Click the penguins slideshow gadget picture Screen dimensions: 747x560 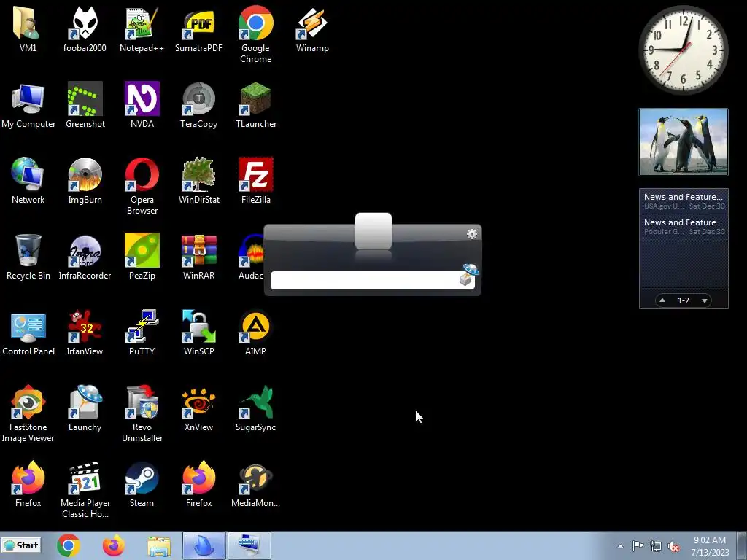pyautogui.click(x=683, y=142)
